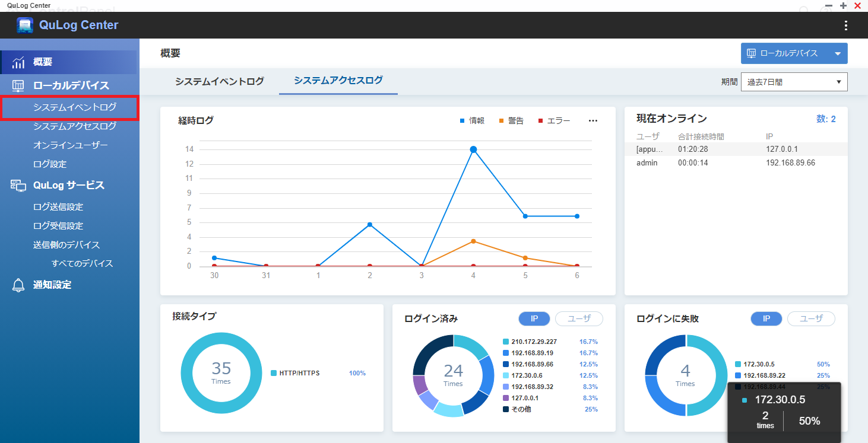
Task: Click the 24 Times login donut center
Action: coord(453,375)
